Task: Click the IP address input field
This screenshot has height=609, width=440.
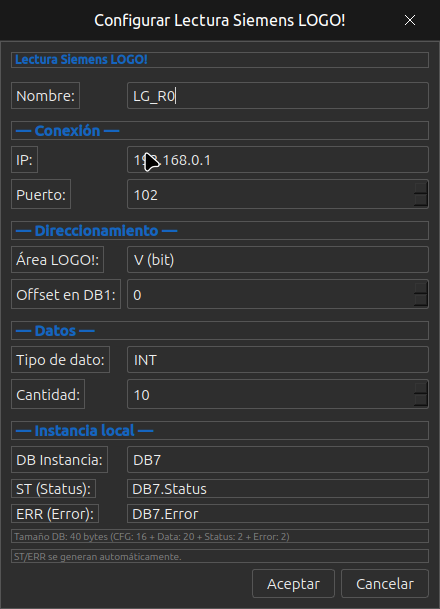Action: (278, 160)
